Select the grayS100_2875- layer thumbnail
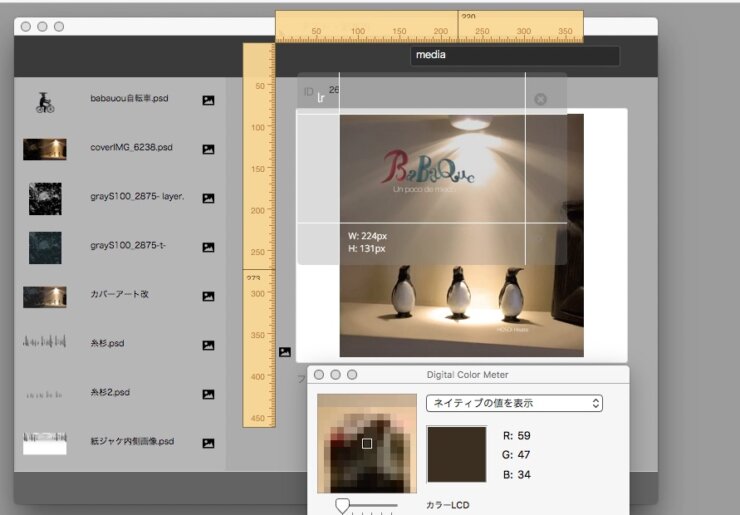 click(45, 199)
